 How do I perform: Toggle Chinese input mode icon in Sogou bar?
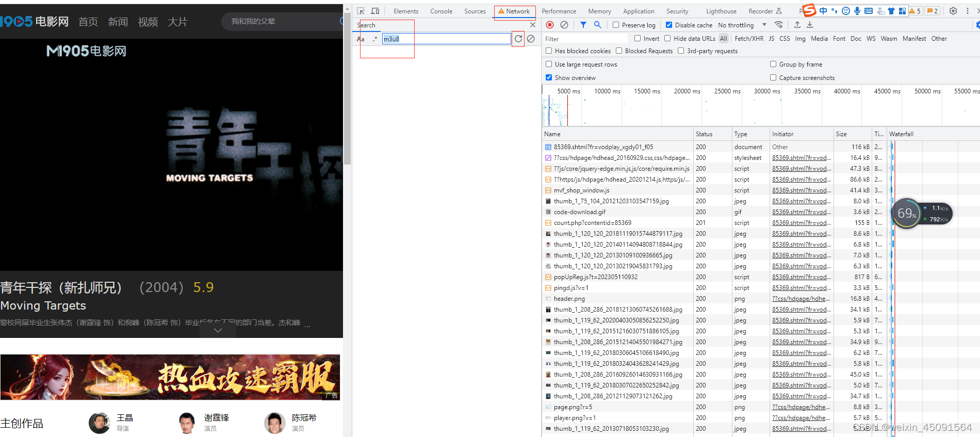click(823, 11)
